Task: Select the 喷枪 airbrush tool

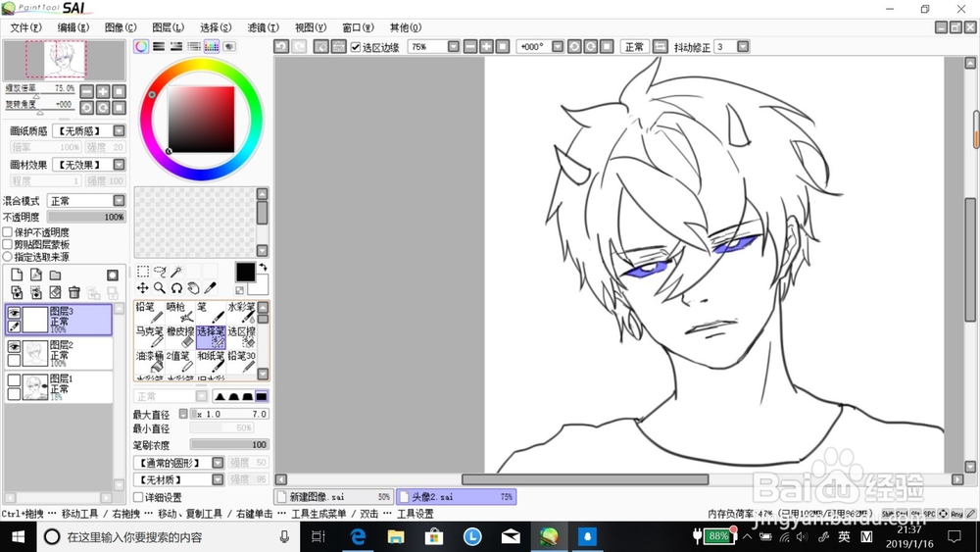Action: click(x=180, y=313)
